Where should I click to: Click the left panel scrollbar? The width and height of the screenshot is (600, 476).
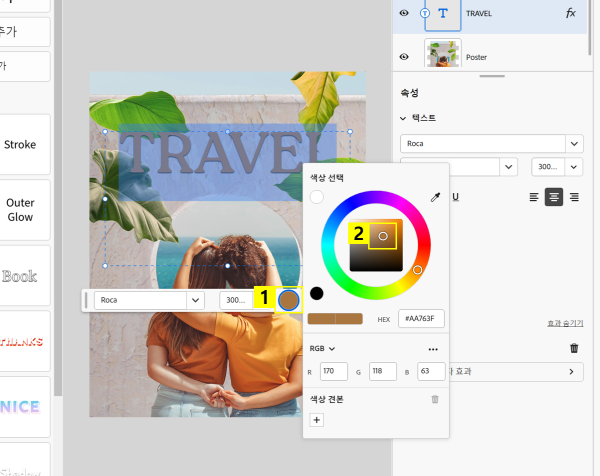click(58, 198)
